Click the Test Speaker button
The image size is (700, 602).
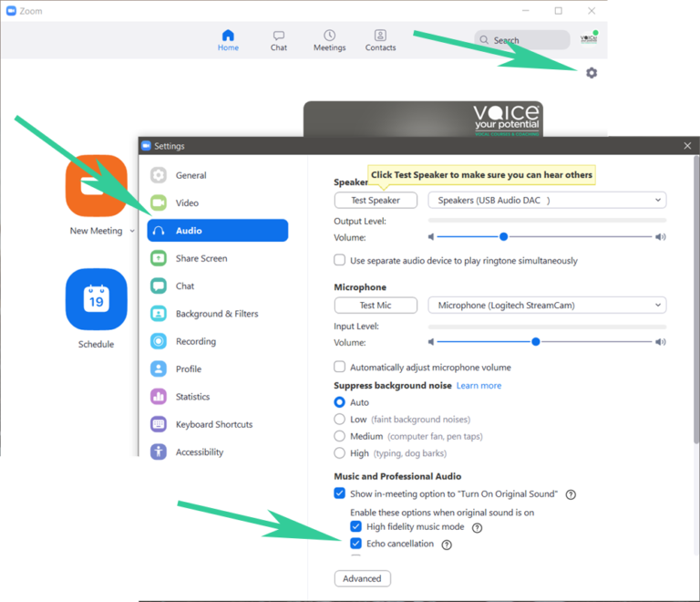click(x=376, y=200)
